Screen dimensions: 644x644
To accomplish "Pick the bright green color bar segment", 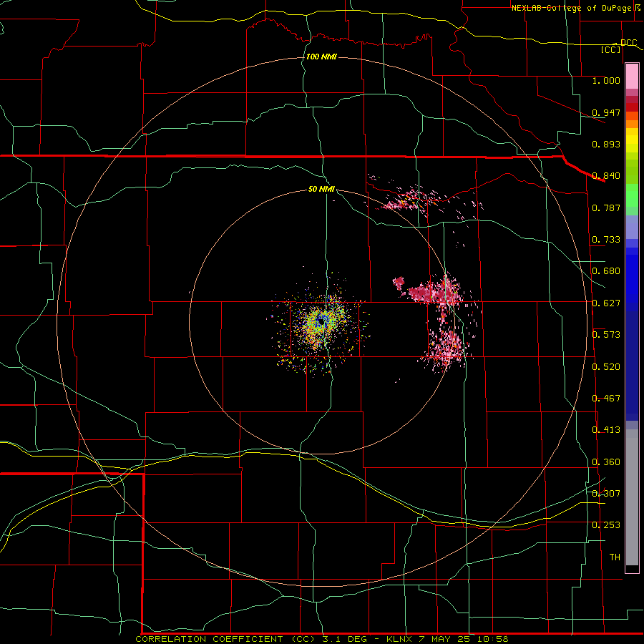I will [632, 195].
